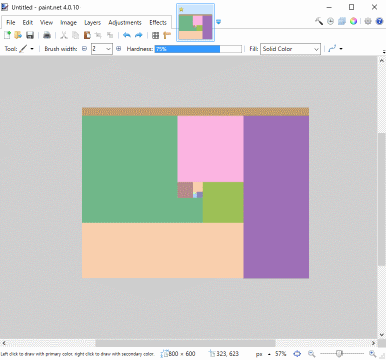Click the Redo arrow icon

click(139, 35)
